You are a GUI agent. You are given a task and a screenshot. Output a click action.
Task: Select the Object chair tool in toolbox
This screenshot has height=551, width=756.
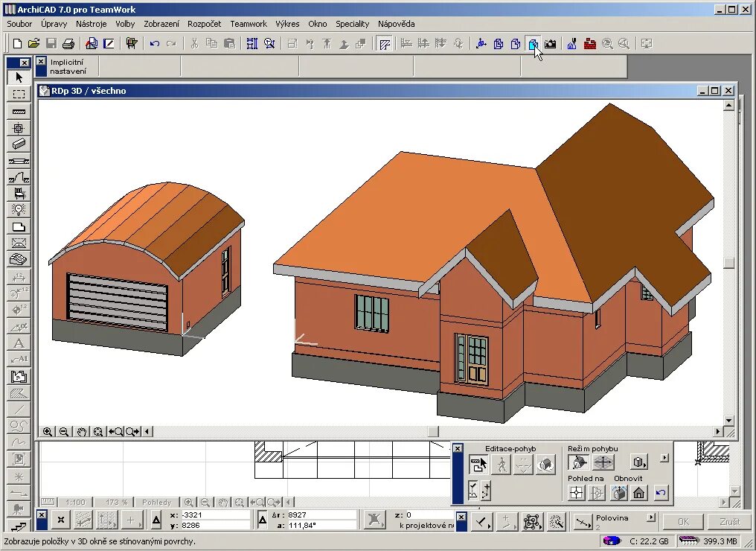coord(19,194)
